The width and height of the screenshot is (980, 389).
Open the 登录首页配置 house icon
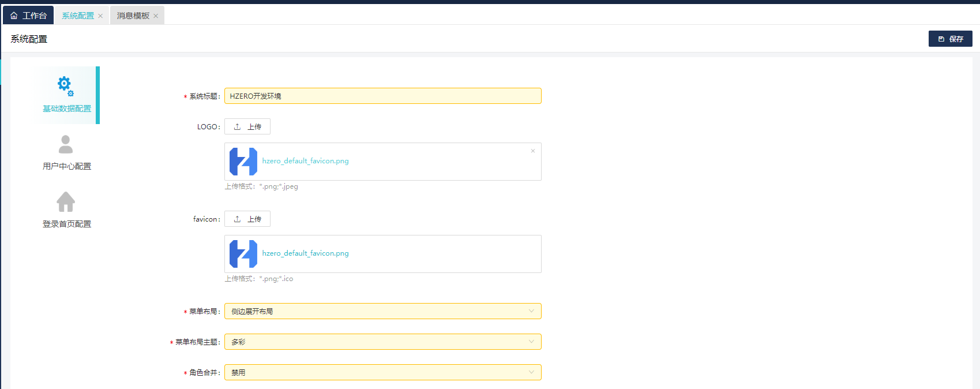click(x=66, y=202)
